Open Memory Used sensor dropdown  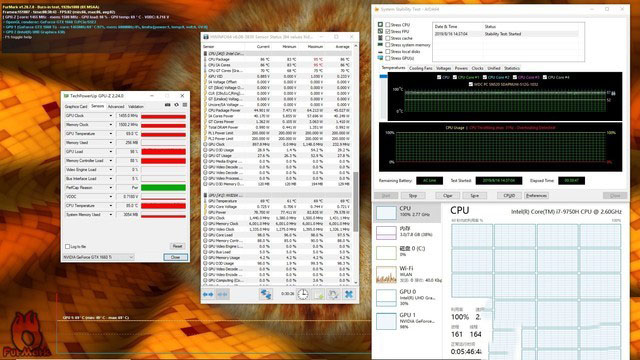(110, 142)
